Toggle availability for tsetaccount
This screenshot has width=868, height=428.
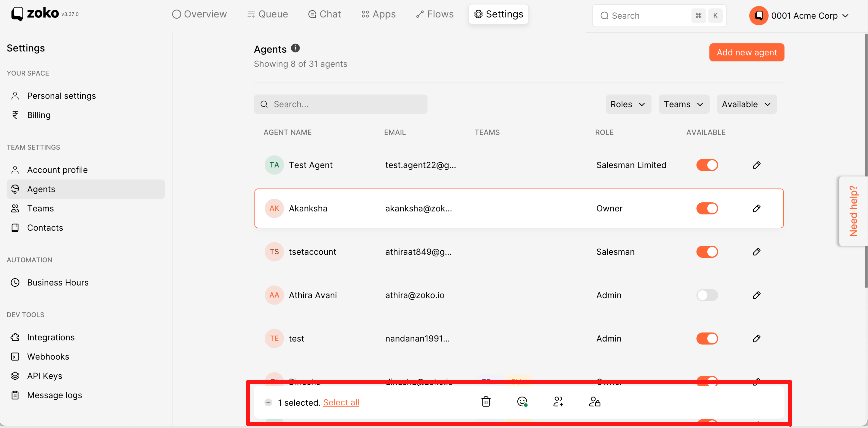coord(707,252)
